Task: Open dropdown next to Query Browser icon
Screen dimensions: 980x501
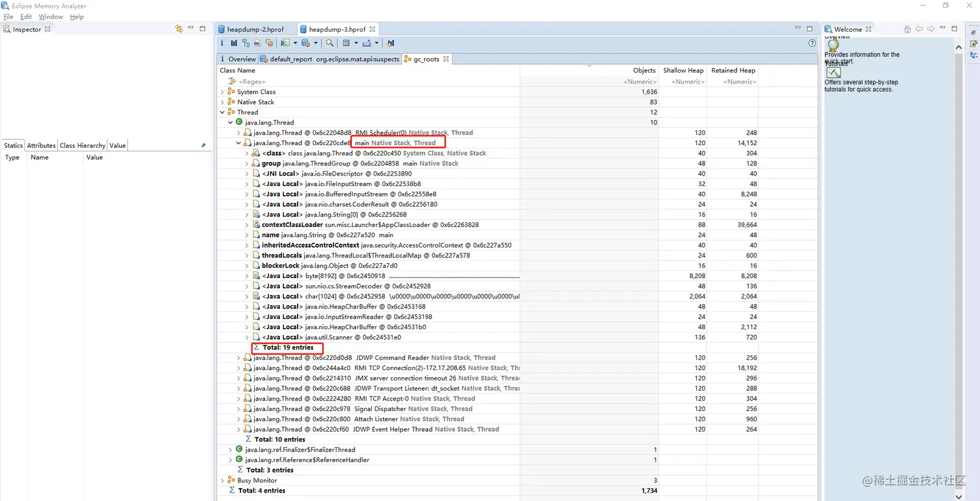Action: (316, 43)
